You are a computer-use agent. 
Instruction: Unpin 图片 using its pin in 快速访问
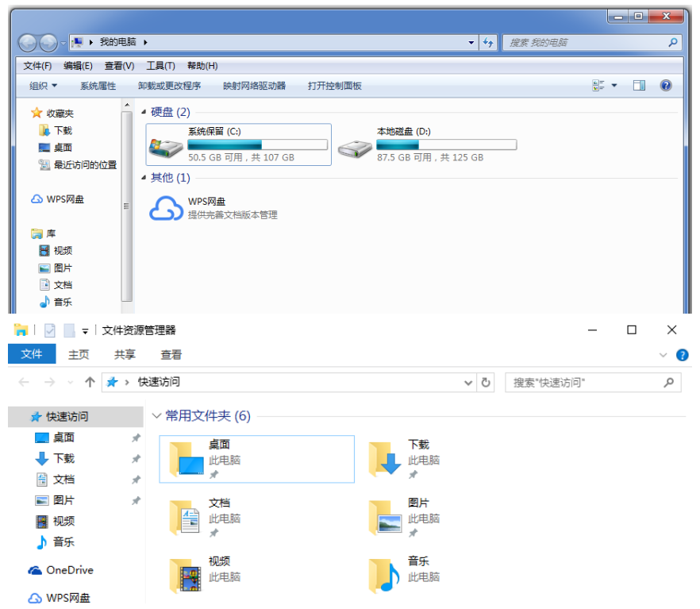[136, 501]
